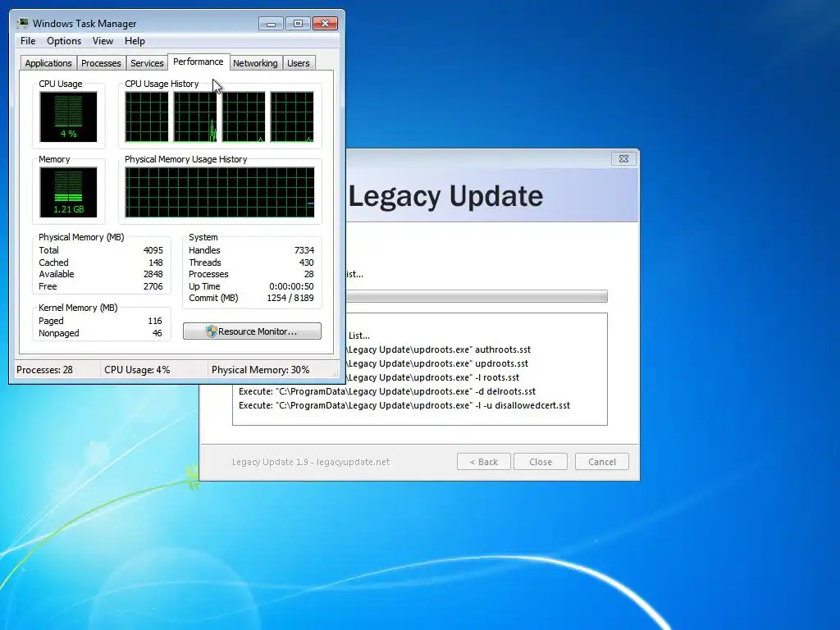Click the log line ending -l roots.sst
Screen dimensions: 840x630
coord(433,377)
